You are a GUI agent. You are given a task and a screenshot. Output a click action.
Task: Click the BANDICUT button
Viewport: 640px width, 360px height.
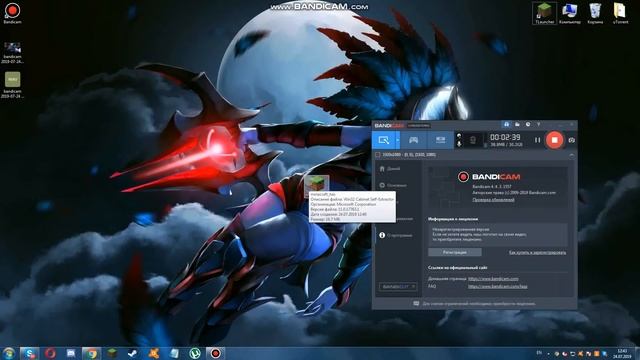point(398,287)
